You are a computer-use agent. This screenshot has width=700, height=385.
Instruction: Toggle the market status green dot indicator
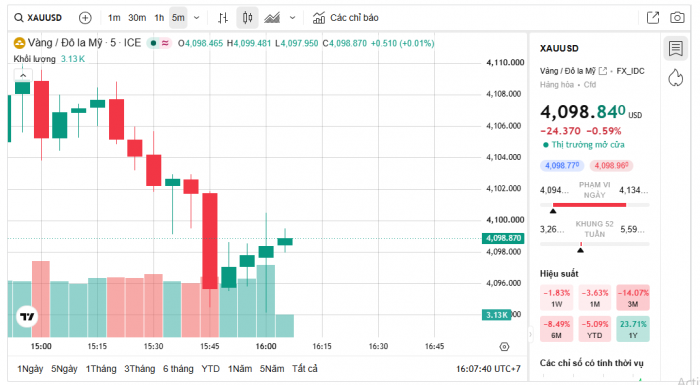click(x=153, y=43)
